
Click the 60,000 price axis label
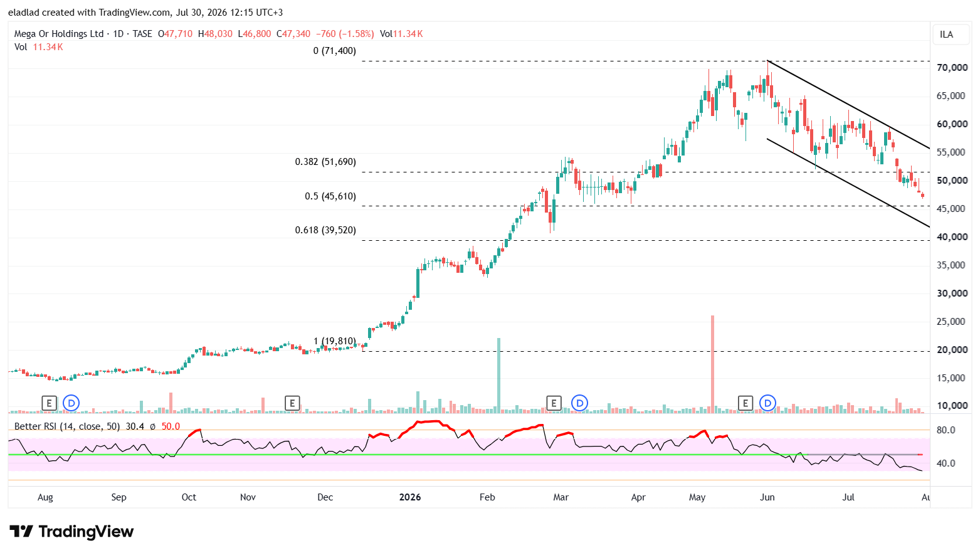[x=952, y=124]
